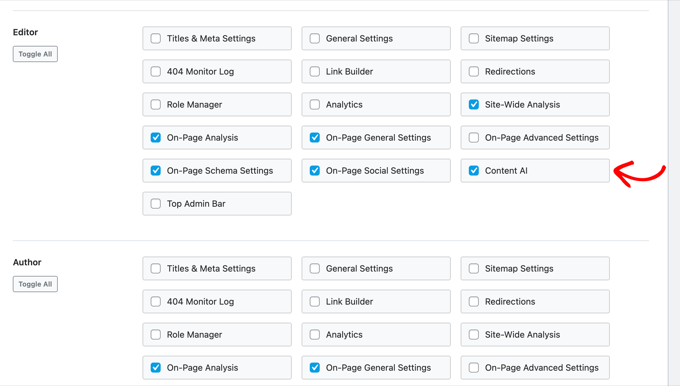Uncheck Site-Wide Analysis for Editor
Viewport: 680px width, 386px height.
(x=474, y=105)
